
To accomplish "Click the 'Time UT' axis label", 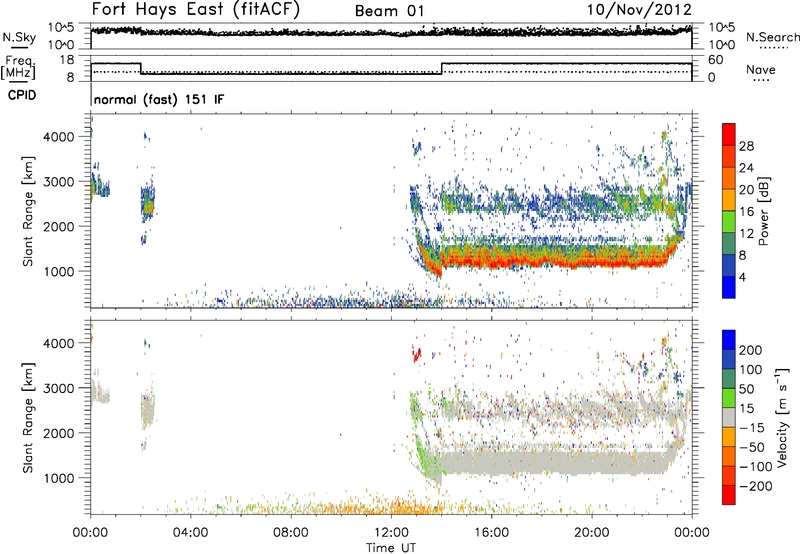I will pos(391,547).
